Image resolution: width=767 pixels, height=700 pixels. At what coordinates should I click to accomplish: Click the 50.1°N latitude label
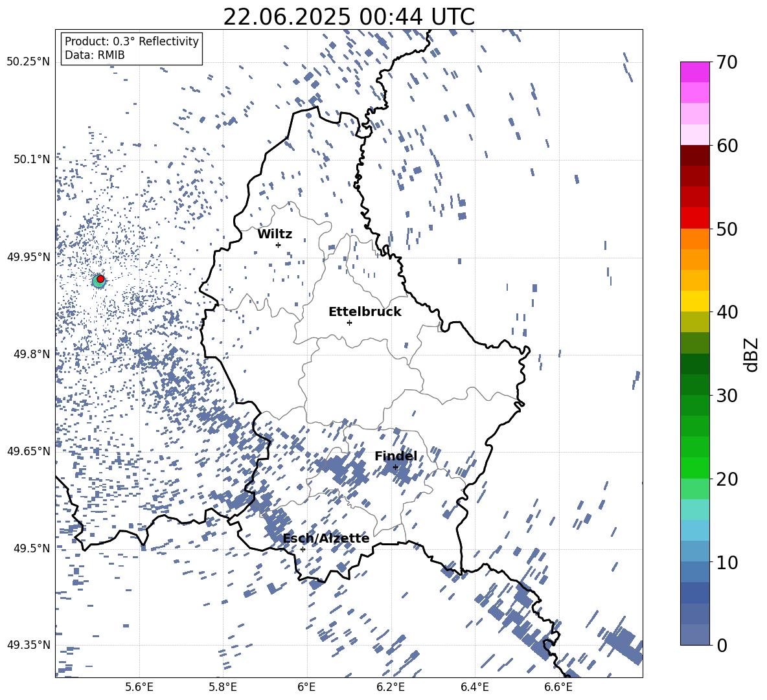(32, 159)
